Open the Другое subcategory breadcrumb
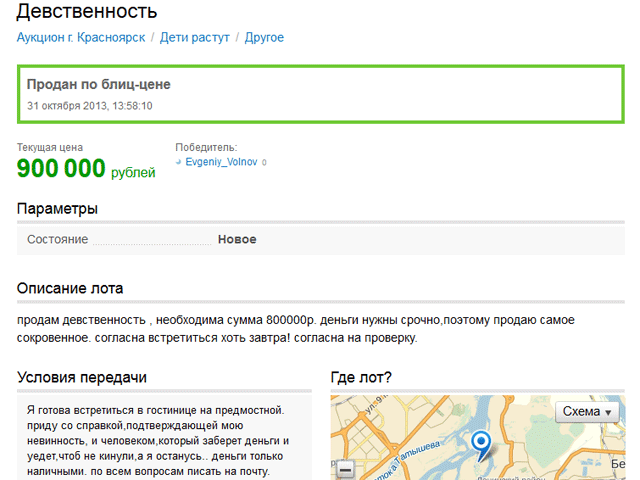 click(264, 38)
